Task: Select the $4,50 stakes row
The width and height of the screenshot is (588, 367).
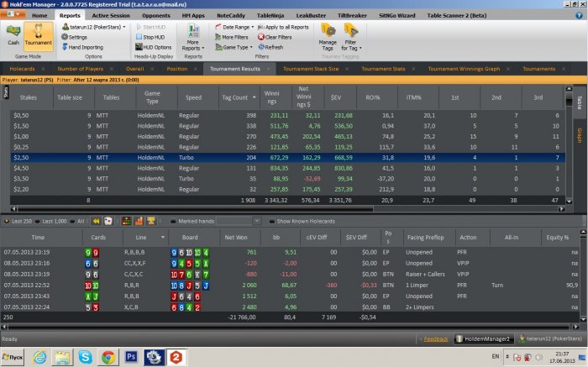Action: (x=287, y=168)
